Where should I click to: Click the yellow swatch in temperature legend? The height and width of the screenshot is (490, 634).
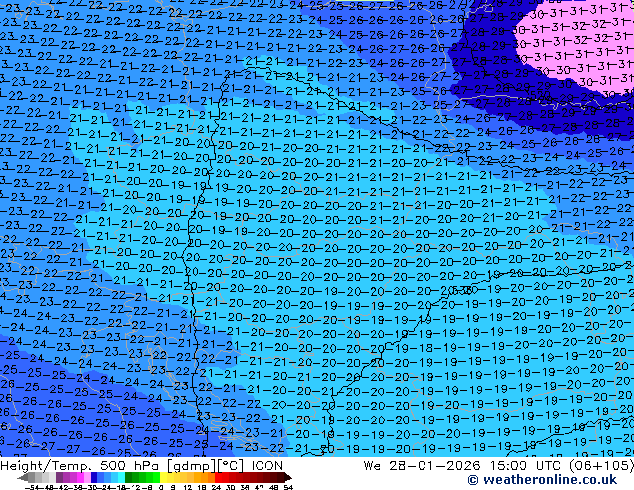(163, 478)
